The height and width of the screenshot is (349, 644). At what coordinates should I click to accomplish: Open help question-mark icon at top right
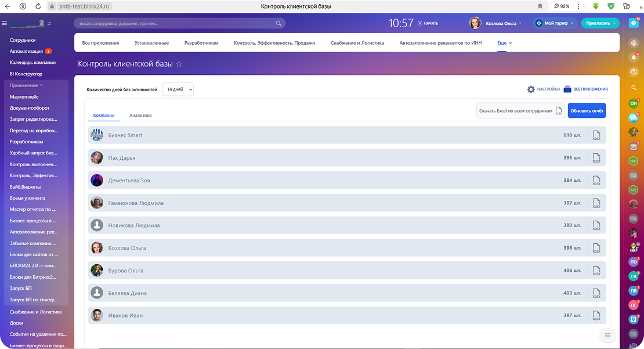click(634, 23)
